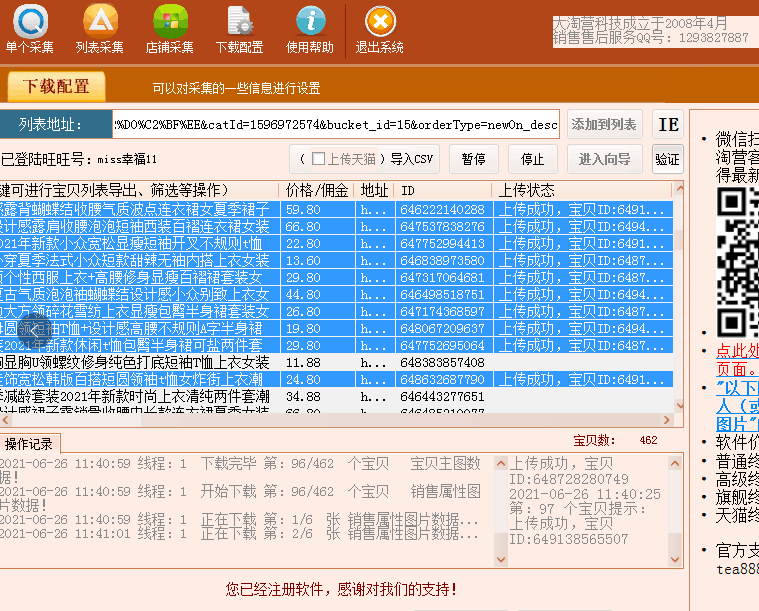Click the 宝贝数 count 462
This screenshot has height=611, width=759.
648,440
